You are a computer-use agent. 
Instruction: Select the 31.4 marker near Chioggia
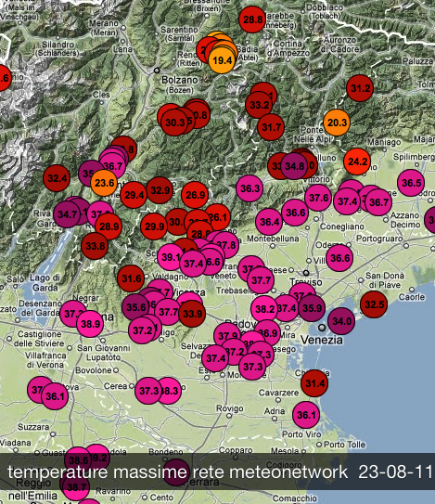coord(314,383)
